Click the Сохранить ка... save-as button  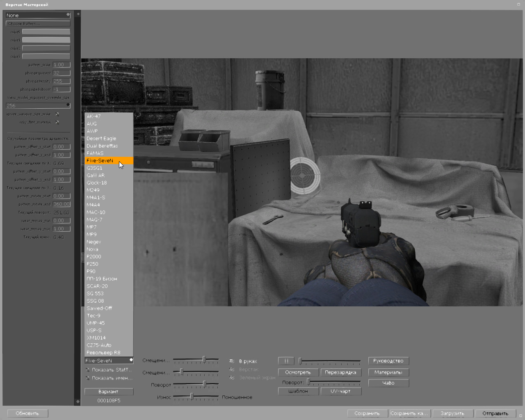click(409, 413)
